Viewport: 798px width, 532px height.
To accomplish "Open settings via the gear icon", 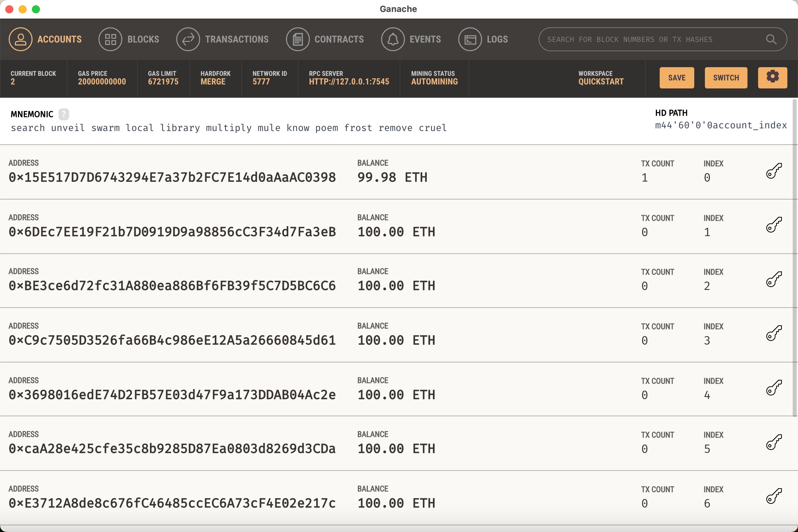I will tap(772, 78).
